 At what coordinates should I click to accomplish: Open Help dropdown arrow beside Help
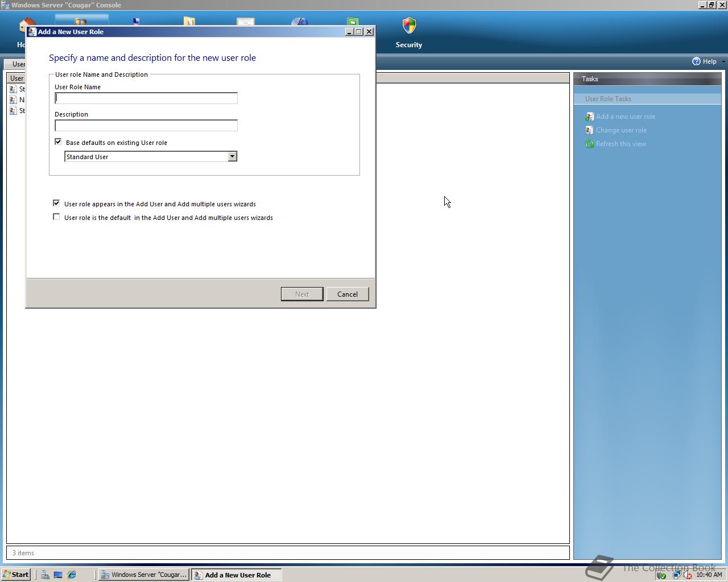723,61
